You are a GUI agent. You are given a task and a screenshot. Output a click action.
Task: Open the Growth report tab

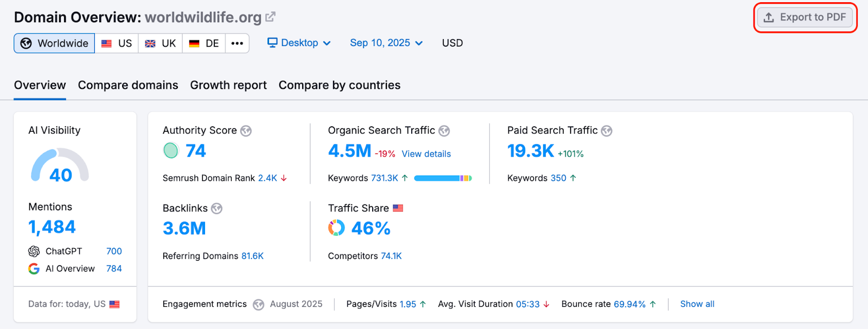228,85
